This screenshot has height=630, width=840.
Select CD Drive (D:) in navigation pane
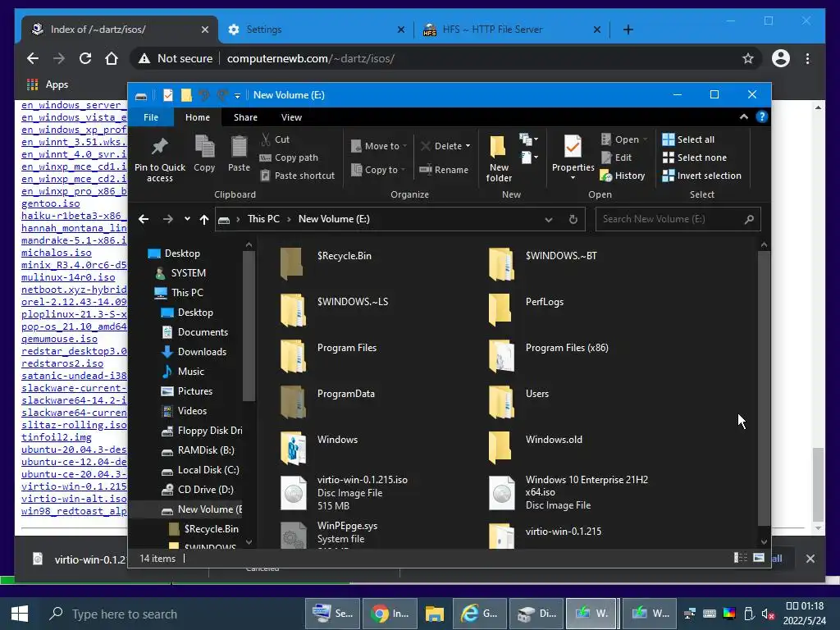205,490
